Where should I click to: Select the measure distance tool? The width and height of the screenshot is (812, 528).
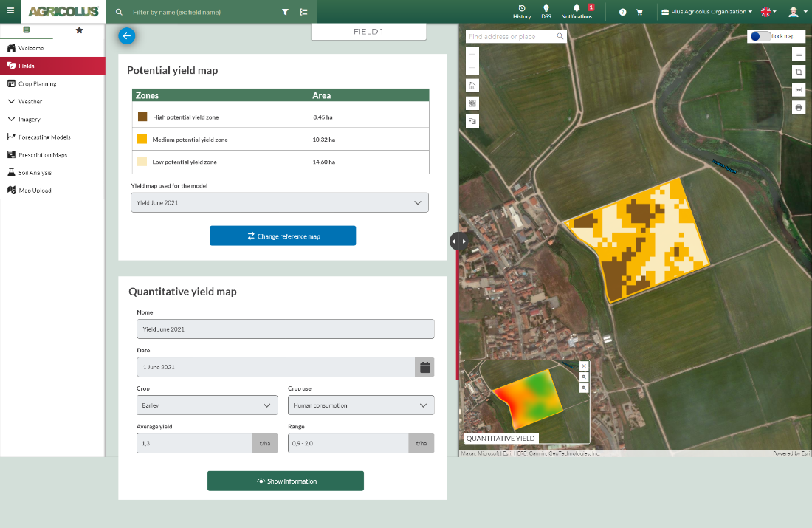click(799, 89)
